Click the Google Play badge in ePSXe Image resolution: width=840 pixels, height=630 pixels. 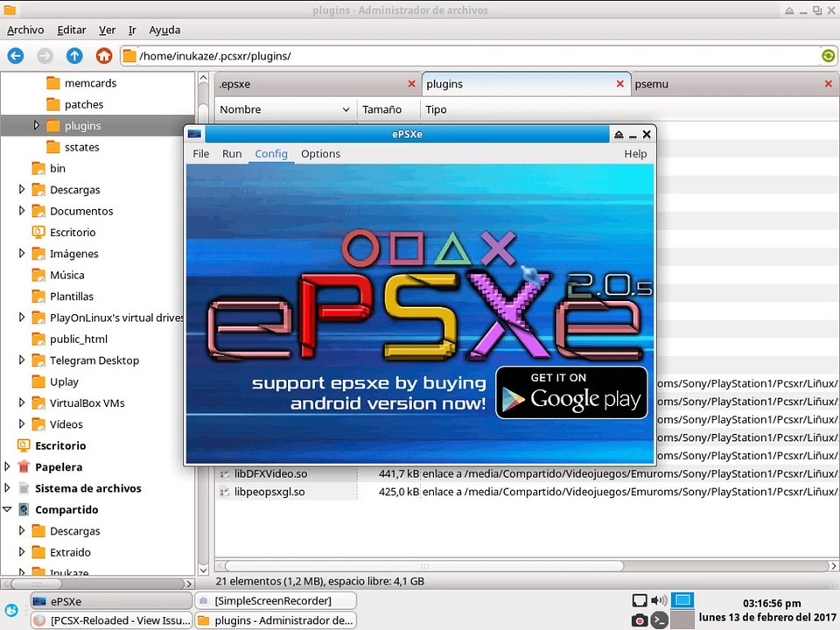click(571, 393)
